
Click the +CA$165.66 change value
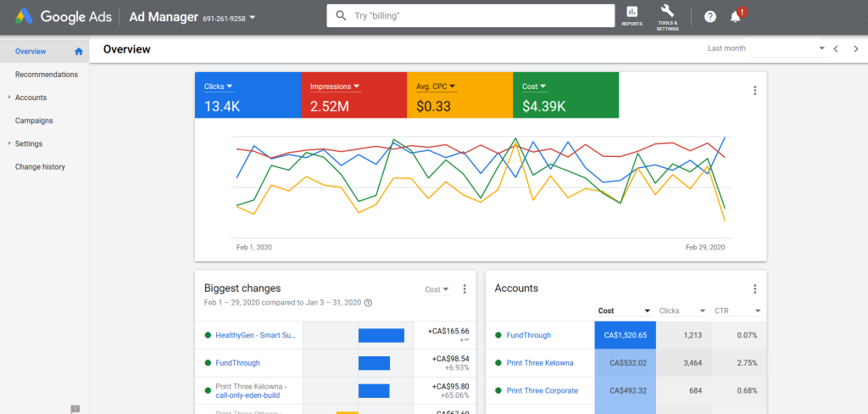point(448,331)
